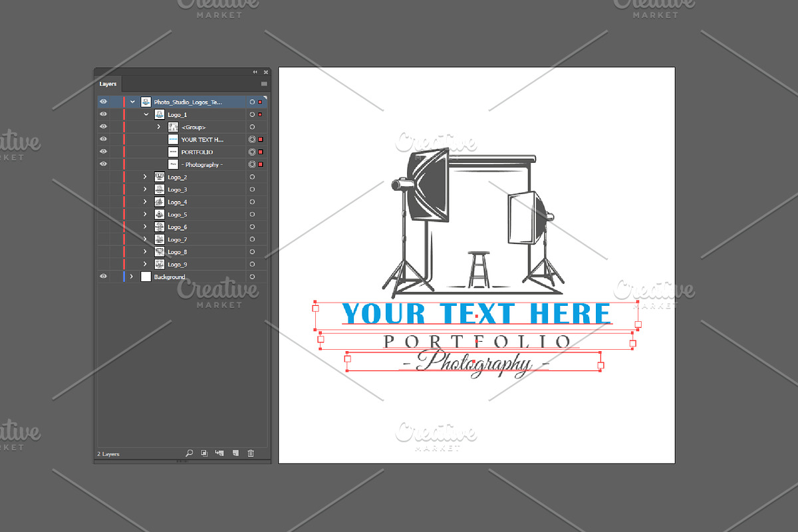798x532 pixels.
Task: Click target circle of Photo_Studio_Logos_Te layer
Action: click(252, 102)
